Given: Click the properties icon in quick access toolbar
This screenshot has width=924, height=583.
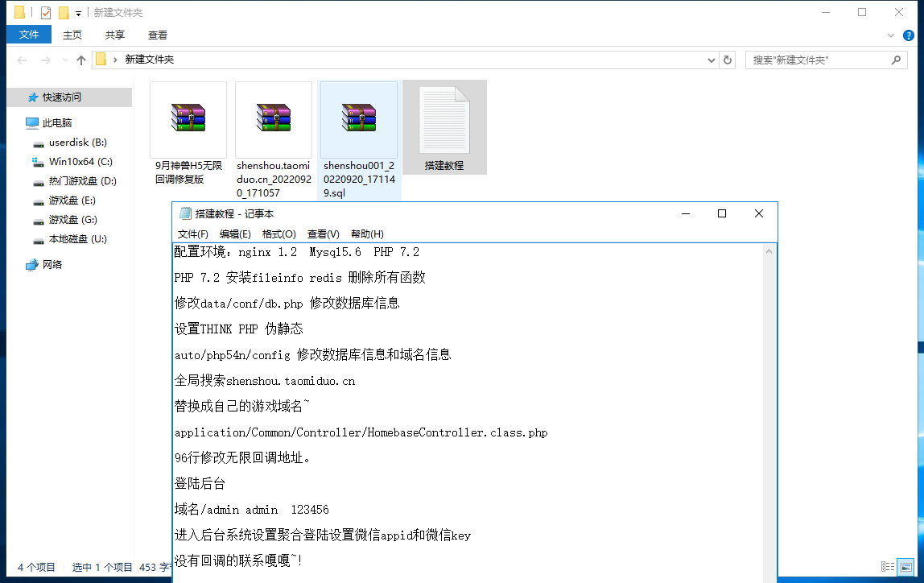Looking at the screenshot, I should 45,13.
